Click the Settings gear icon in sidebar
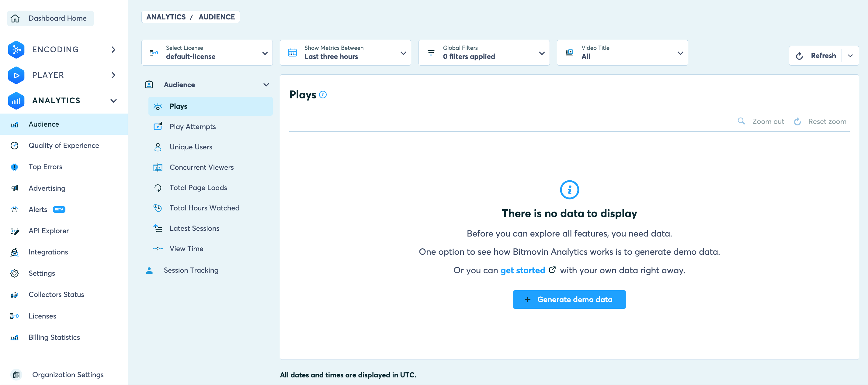The width and height of the screenshot is (868, 385). click(14, 273)
